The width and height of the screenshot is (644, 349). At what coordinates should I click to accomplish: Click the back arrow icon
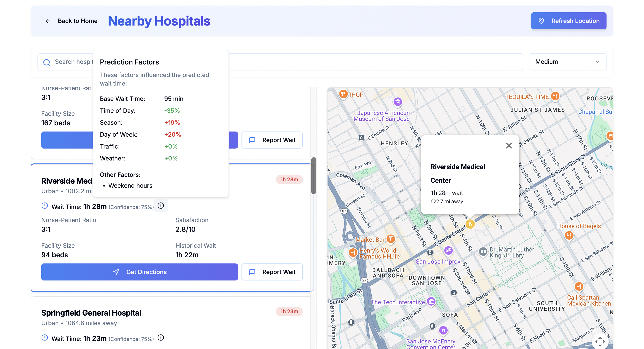coord(47,21)
